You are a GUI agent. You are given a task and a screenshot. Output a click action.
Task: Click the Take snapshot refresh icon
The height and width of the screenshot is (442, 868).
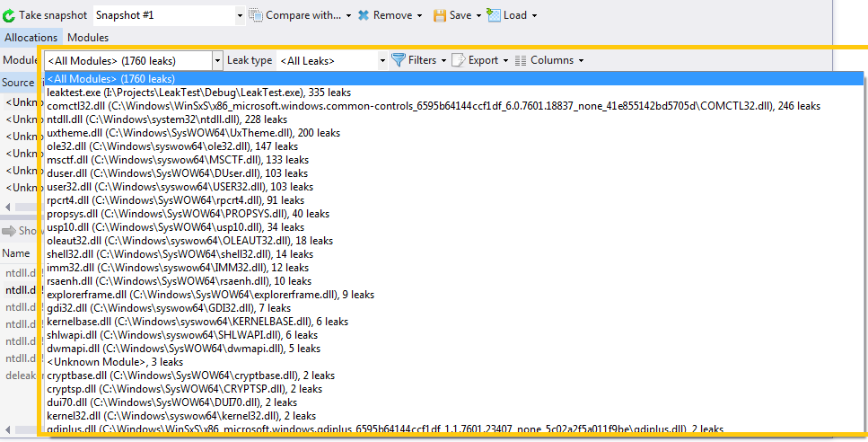tap(9, 15)
